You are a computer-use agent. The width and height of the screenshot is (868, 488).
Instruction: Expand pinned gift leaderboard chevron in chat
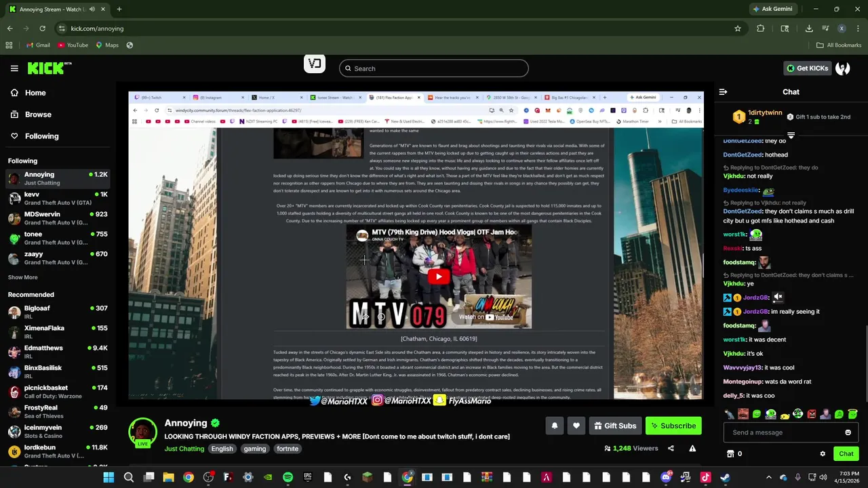click(x=791, y=135)
